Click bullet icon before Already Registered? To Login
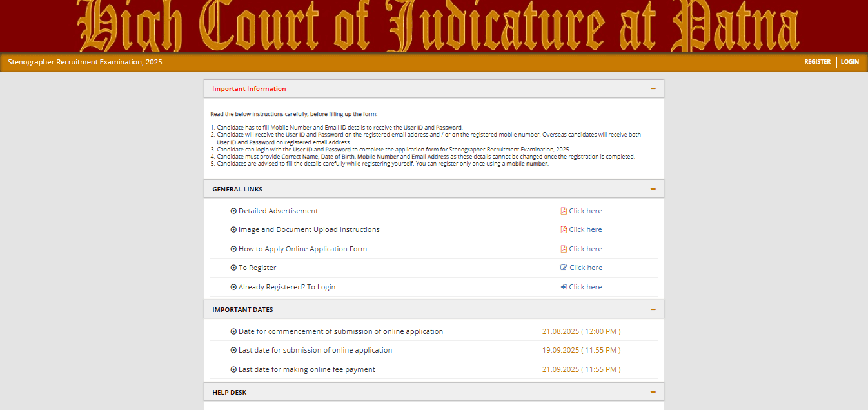 [233, 286]
